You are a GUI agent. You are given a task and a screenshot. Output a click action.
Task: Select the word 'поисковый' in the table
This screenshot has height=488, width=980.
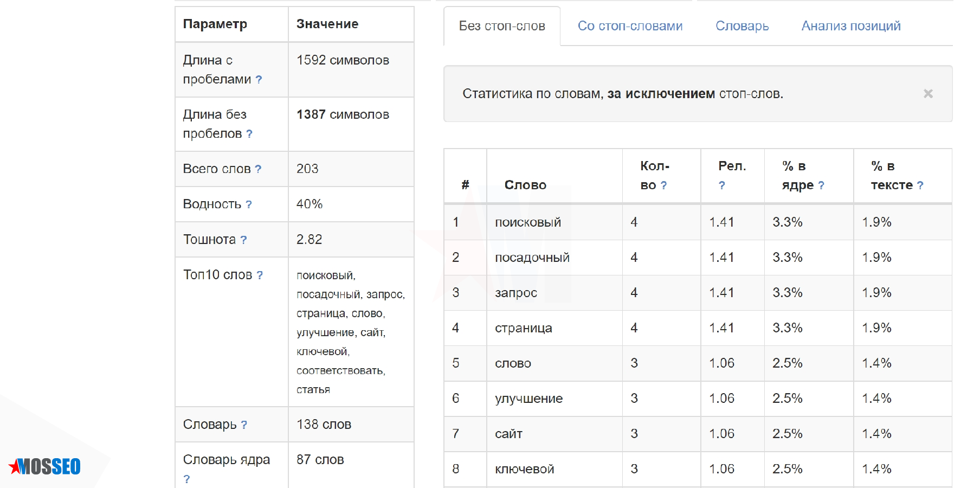tap(528, 222)
